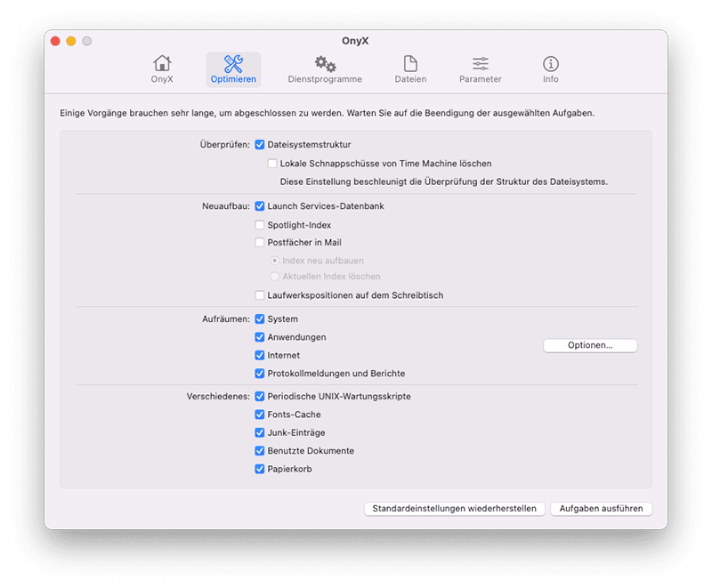Uncheck System under Aufräumen
Screen dimensions: 712x588
pyautogui.click(x=260, y=319)
